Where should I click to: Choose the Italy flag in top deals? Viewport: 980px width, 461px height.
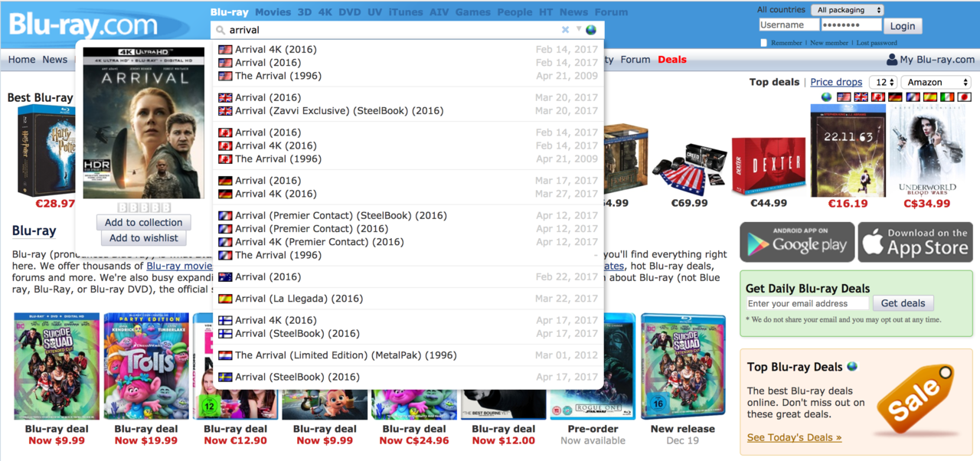[x=946, y=97]
